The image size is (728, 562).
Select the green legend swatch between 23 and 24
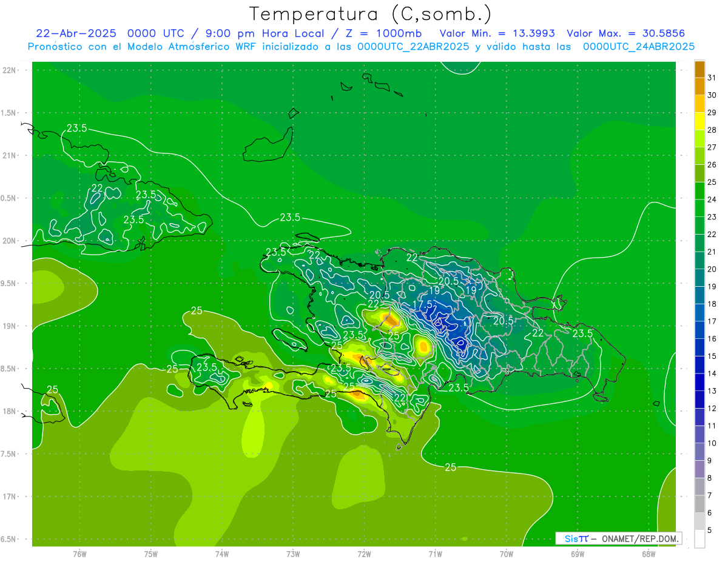click(x=699, y=209)
